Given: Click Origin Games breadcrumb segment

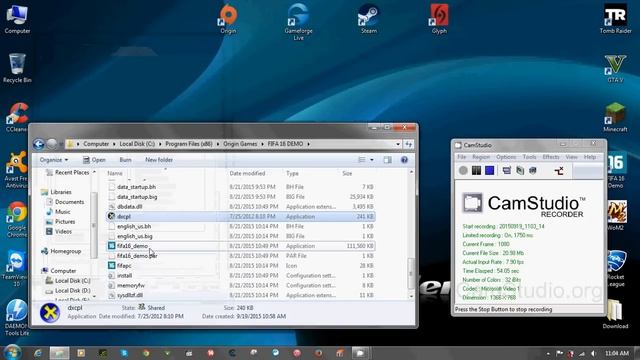Looking at the screenshot, I should pos(240,144).
